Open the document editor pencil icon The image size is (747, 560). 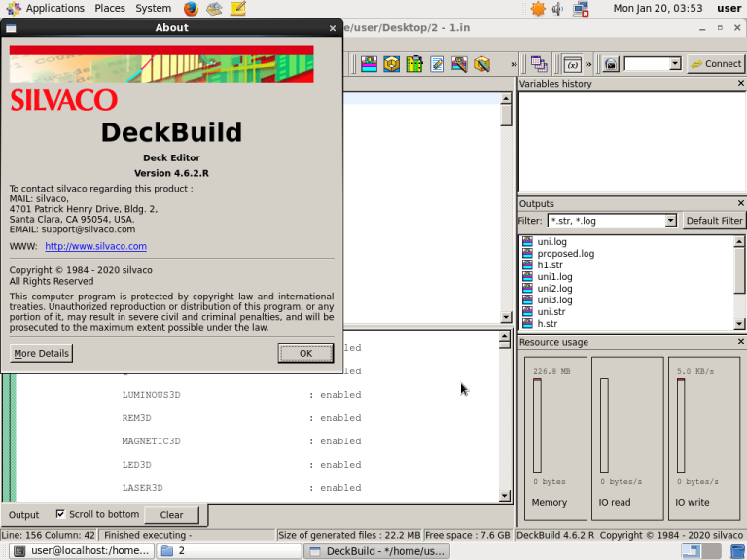coord(437,64)
